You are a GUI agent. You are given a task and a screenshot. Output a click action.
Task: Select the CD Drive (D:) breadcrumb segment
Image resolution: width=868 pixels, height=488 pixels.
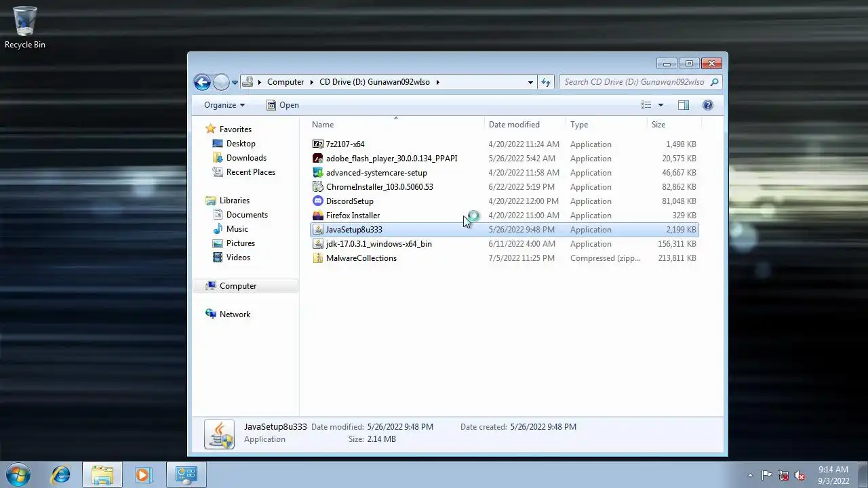pyautogui.click(x=374, y=82)
